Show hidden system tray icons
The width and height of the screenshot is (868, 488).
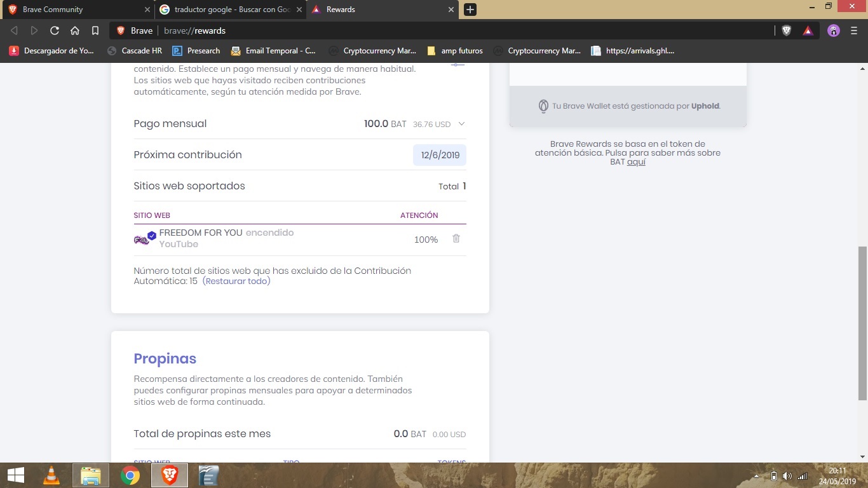[x=756, y=476]
